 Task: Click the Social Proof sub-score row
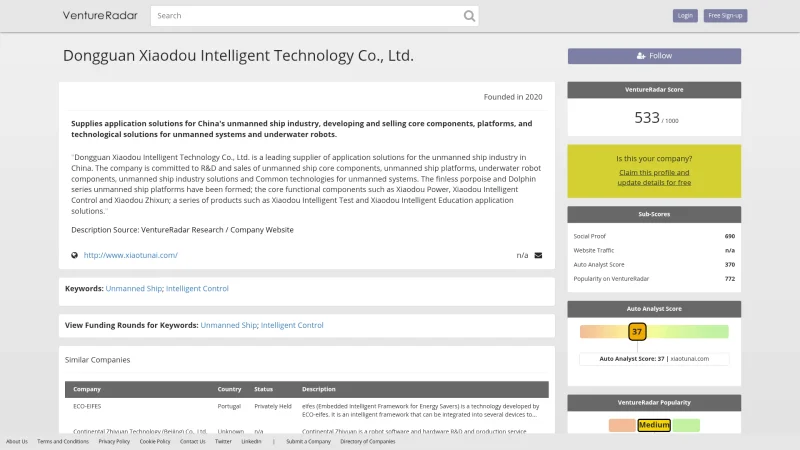coord(654,236)
